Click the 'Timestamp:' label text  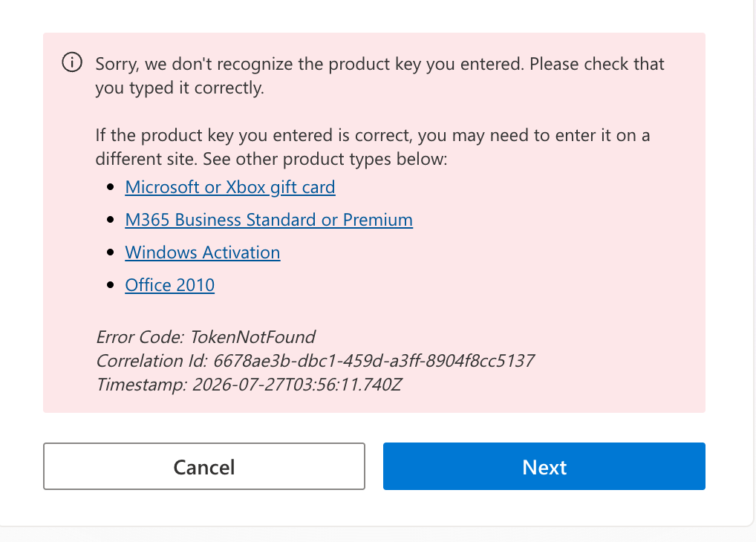(x=141, y=385)
